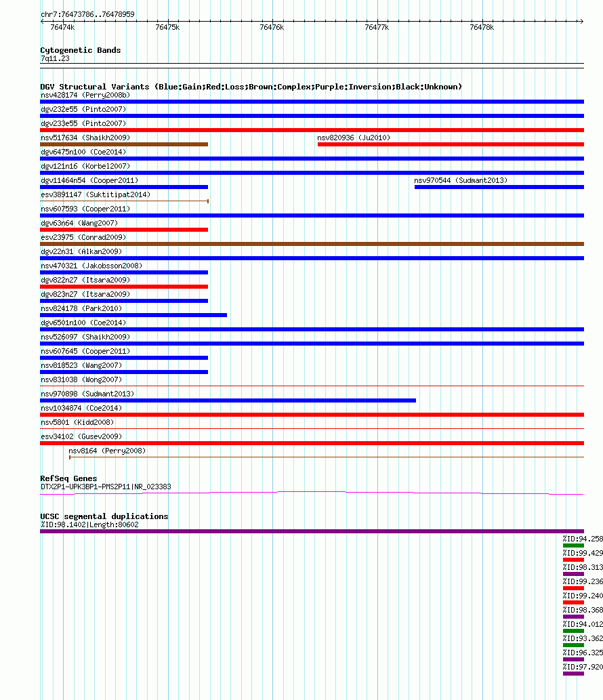Click the dgv11464n54 (Cooper2011) label

tap(89, 181)
